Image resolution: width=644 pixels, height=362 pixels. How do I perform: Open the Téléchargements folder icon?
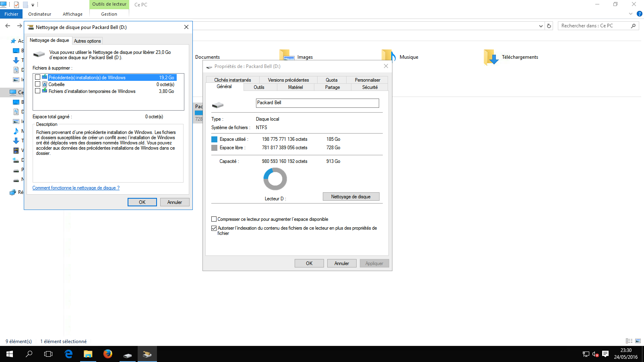click(x=491, y=57)
